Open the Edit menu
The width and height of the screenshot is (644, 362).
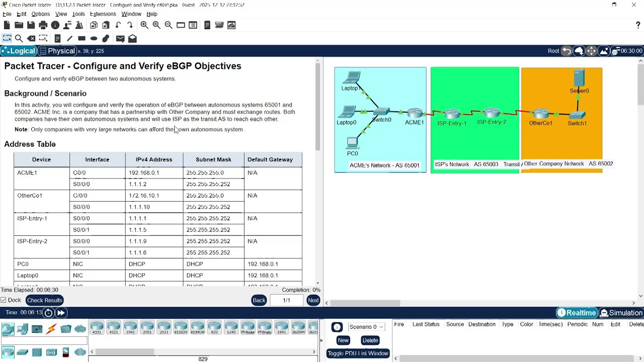[21, 14]
